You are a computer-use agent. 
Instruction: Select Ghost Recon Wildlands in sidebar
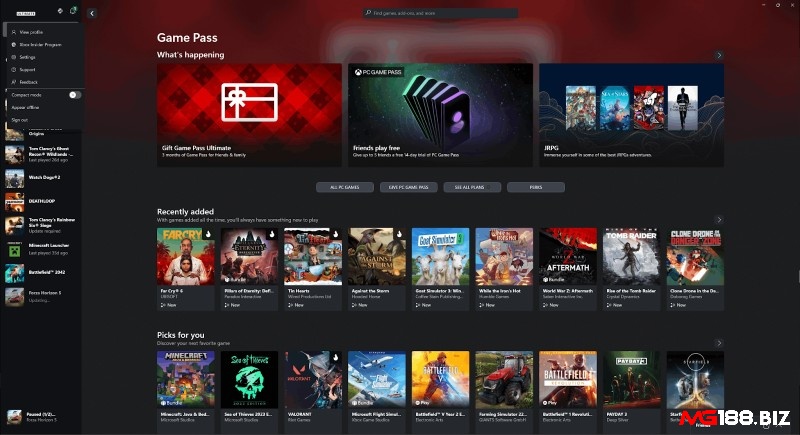point(42,154)
